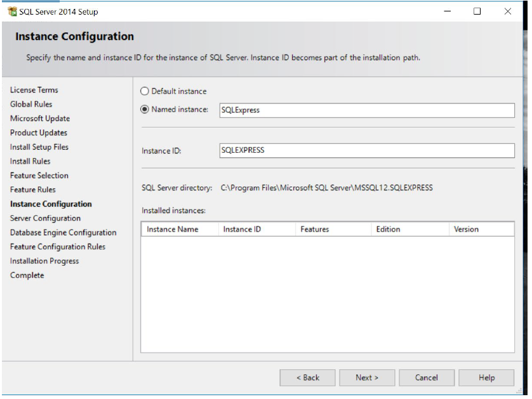The image size is (532, 399).
Task: Select Microsoft Update step in sidebar
Action: 40,119
